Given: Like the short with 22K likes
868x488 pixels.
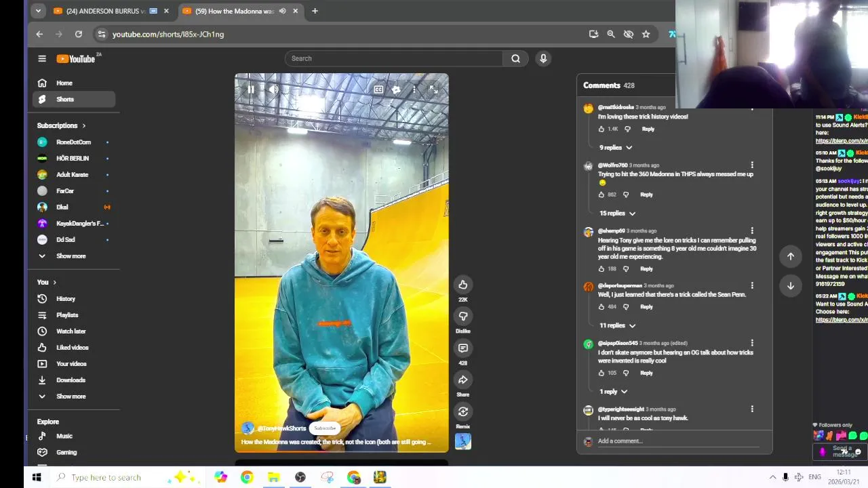Looking at the screenshot, I should click(x=463, y=285).
